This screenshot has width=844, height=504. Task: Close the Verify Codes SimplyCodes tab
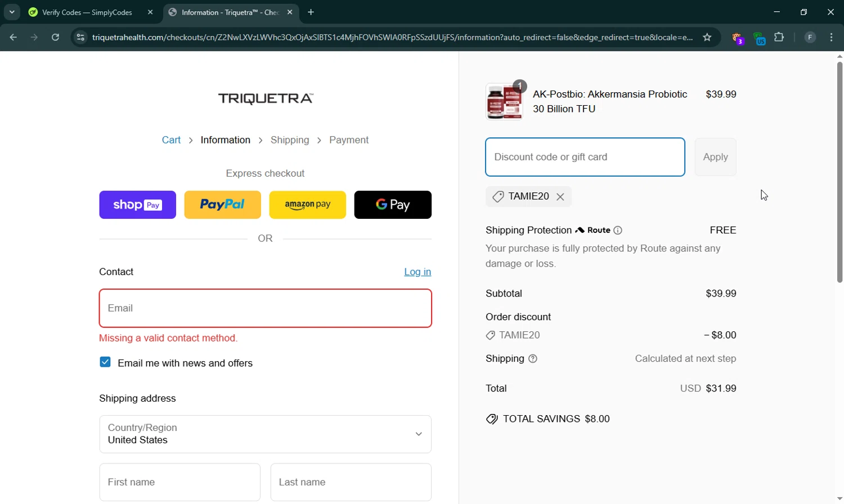(150, 12)
